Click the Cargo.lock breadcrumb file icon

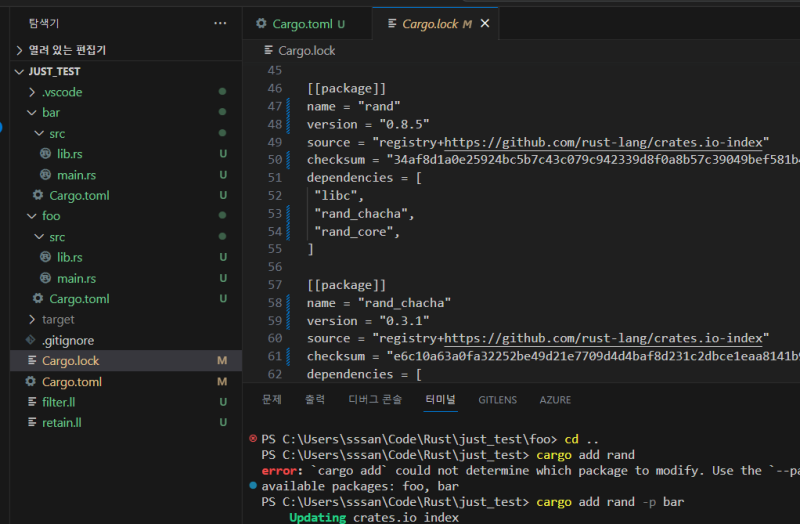pyautogui.click(x=268, y=51)
